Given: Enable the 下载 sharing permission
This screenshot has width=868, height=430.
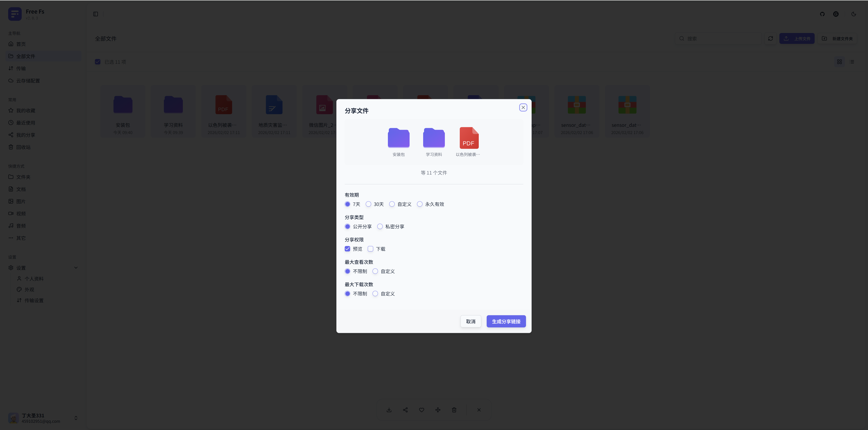Looking at the screenshot, I should pos(371,249).
